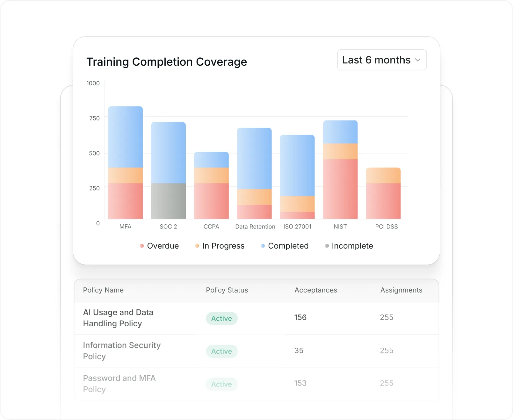Click the NIST bar's orange In Progress segment
This screenshot has width=513, height=420.
(340, 151)
